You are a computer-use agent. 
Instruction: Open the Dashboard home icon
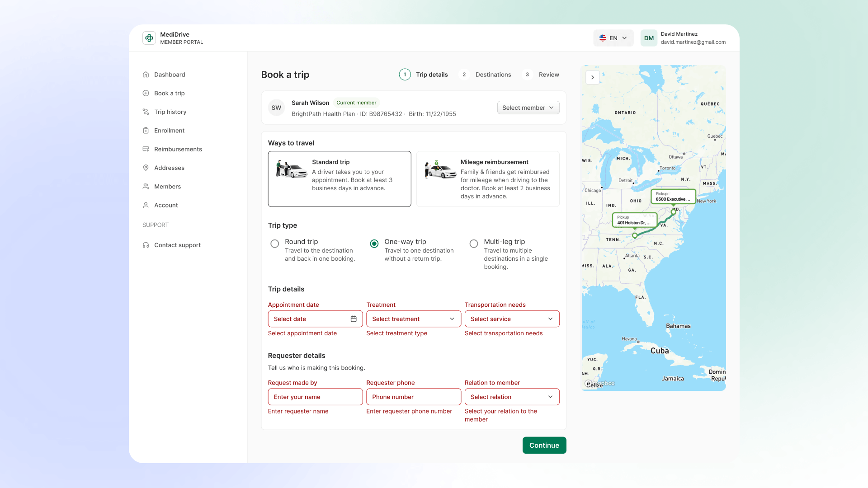tap(146, 75)
